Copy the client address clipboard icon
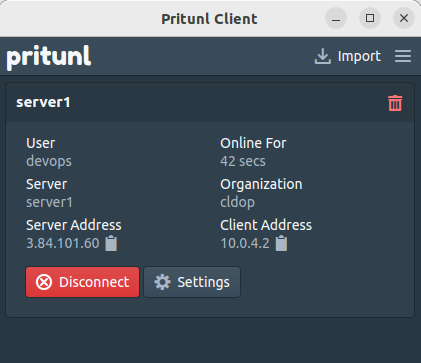Image resolution: width=421 pixels, height=363 pixels. (x=281, y=243)
